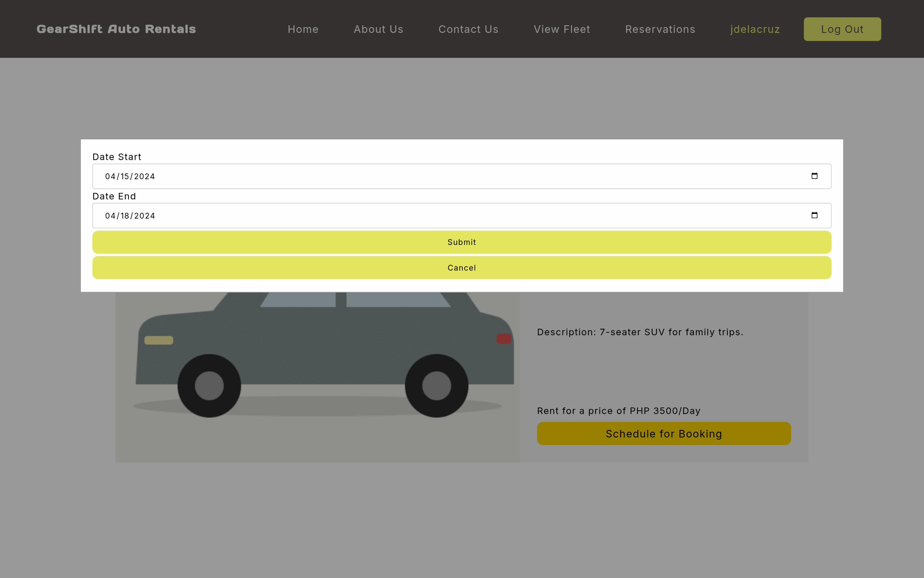Open the Date End calendar picker icon

click(x=814, y=215)
